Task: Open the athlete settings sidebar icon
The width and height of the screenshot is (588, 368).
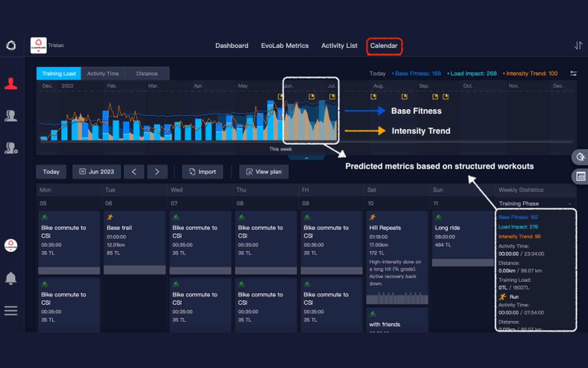Action: coord(11,148)
